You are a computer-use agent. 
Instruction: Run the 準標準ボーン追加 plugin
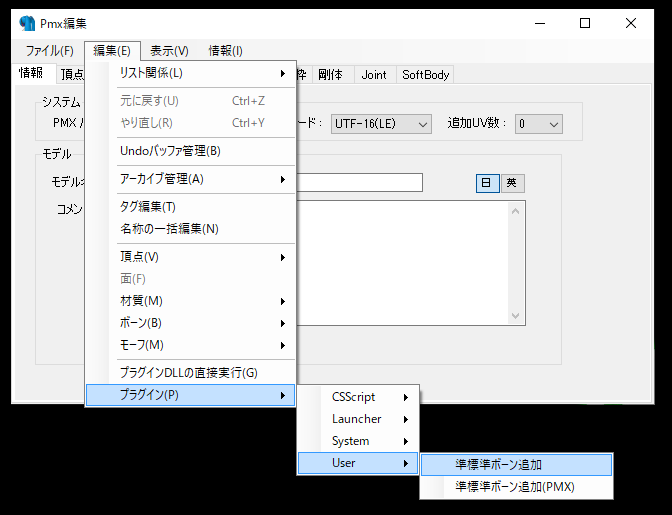516,465
